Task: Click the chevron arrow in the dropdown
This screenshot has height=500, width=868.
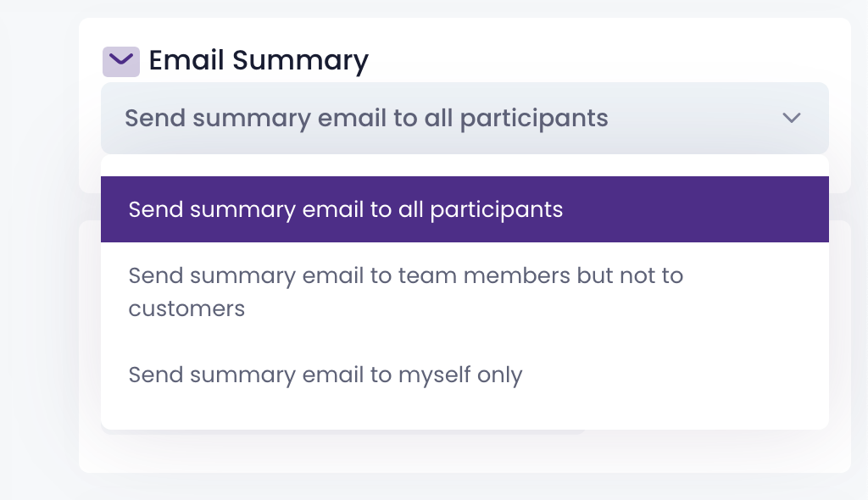Action: (x=792, y=118)
